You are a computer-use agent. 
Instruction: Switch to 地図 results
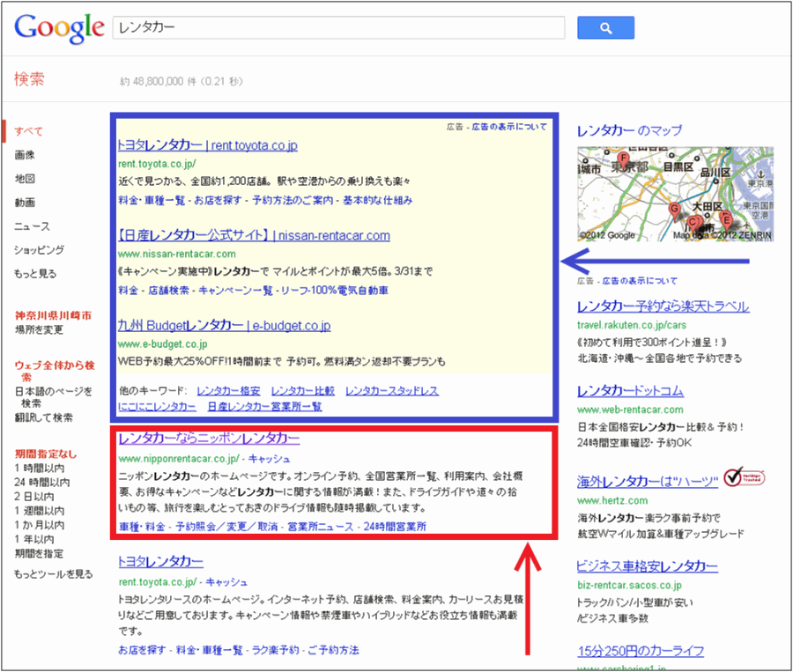tap(25, 179)
